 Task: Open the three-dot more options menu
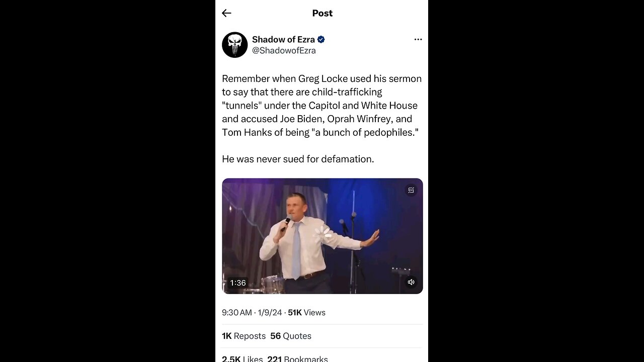click(x=418, y=39)
